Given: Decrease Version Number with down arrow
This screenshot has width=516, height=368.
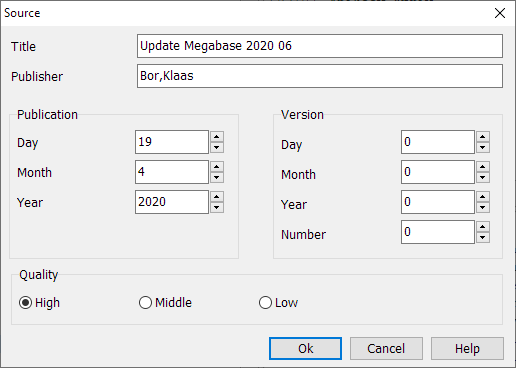Looking at the screenshot, I should pyautogui.click(x=483, y=237).
